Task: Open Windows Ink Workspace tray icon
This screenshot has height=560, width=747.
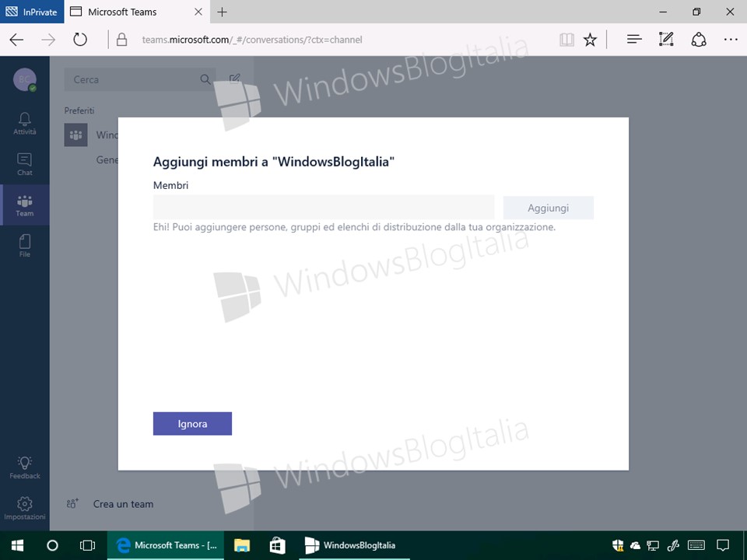Action: 673,545
